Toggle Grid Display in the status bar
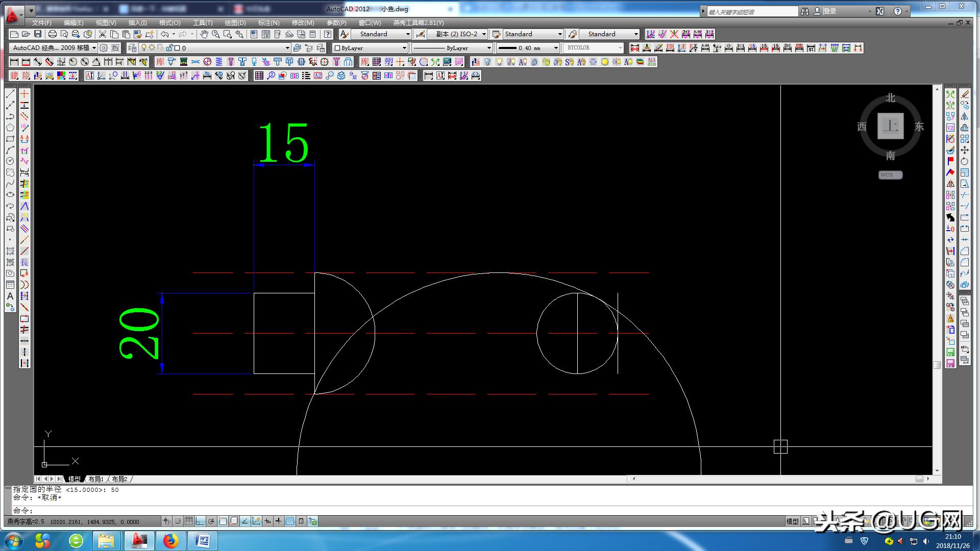The image size is (980, 551). [x=188, y=521]
